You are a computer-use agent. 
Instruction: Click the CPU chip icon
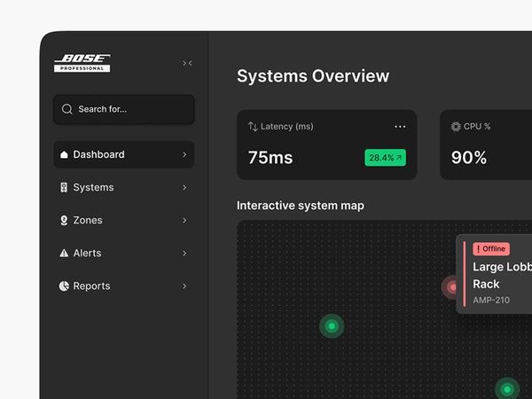tap(456, 127)
